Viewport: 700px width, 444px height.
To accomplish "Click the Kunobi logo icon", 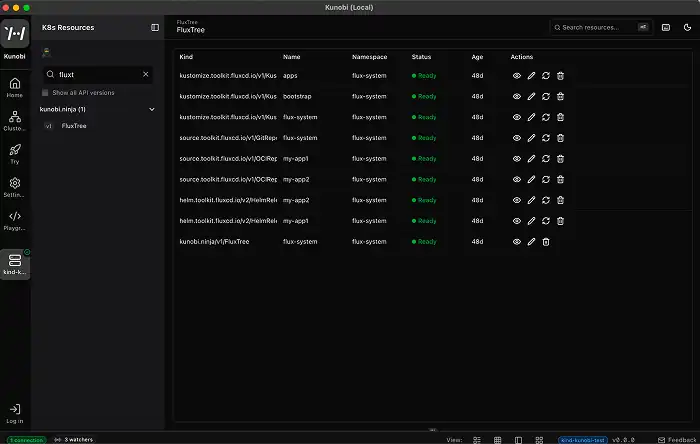I will [x=15, y=33].
